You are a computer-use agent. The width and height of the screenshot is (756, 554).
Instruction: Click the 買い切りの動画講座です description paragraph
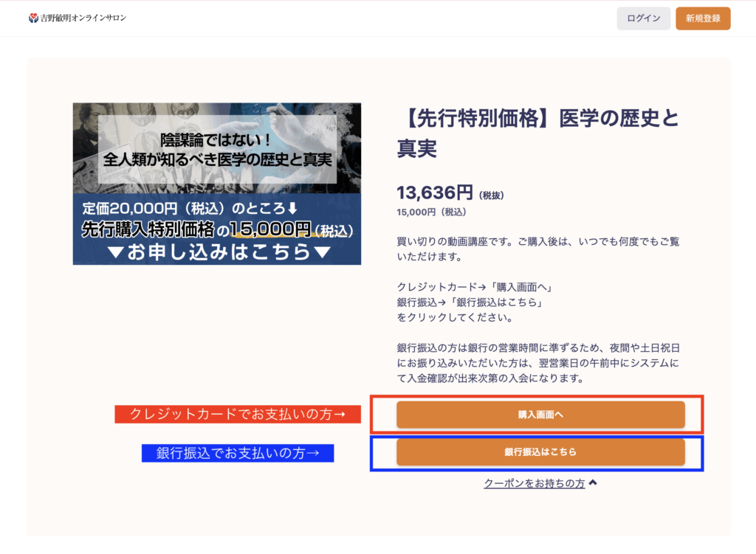click(537, 249)
